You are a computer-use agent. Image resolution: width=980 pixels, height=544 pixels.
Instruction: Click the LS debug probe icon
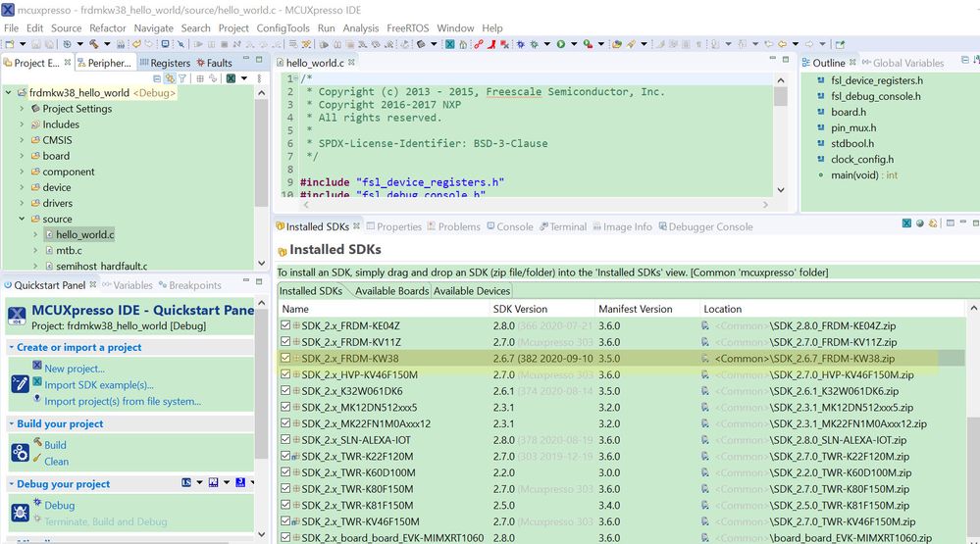click(186, 483)
